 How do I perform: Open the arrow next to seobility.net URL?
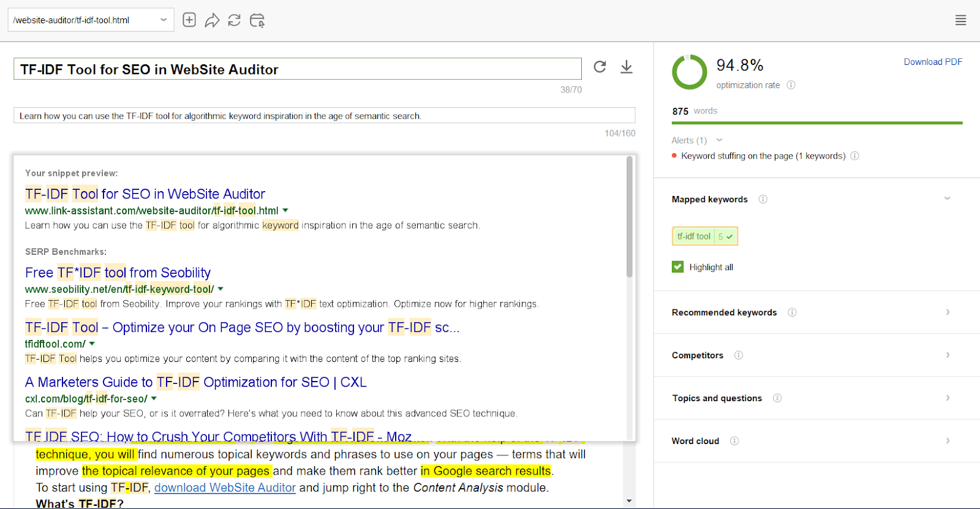click(x=221, y=289)
